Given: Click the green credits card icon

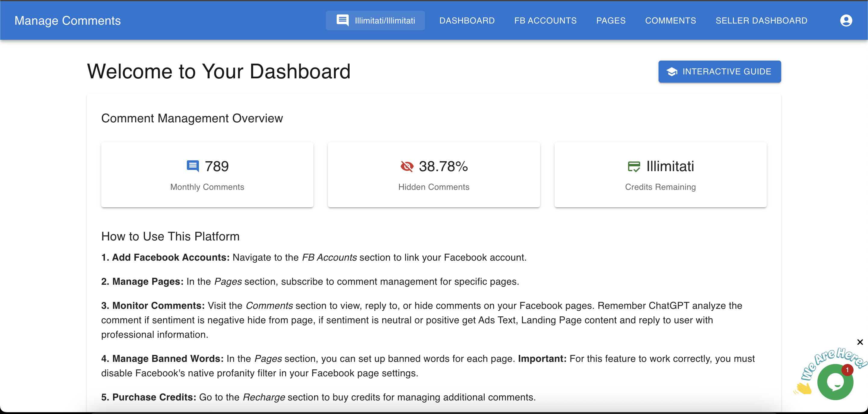Looking at the screenshot, I should click(634, 166).
